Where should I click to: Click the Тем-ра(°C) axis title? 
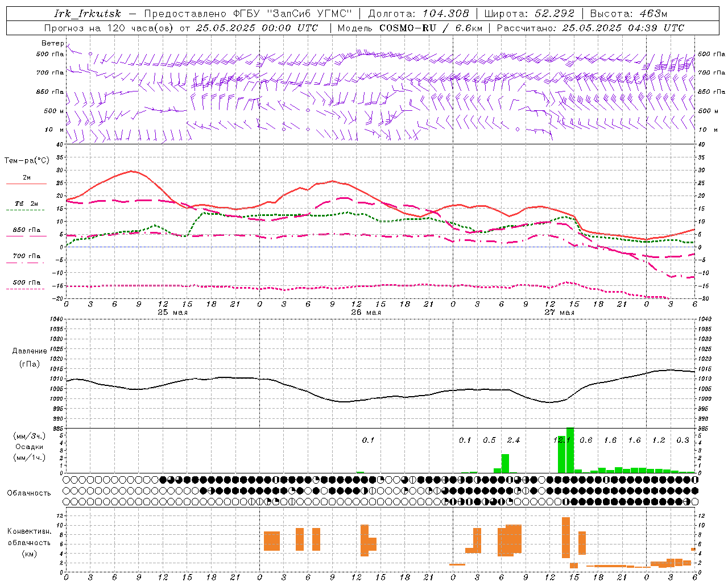(27, 161)
